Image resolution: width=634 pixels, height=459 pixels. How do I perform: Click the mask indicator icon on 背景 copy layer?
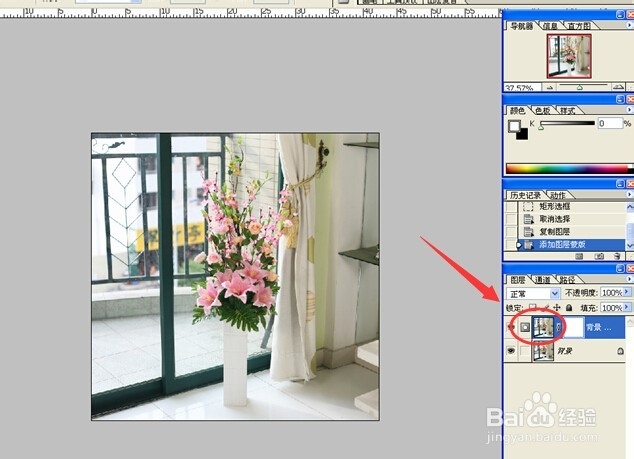(x=525, y=327)
